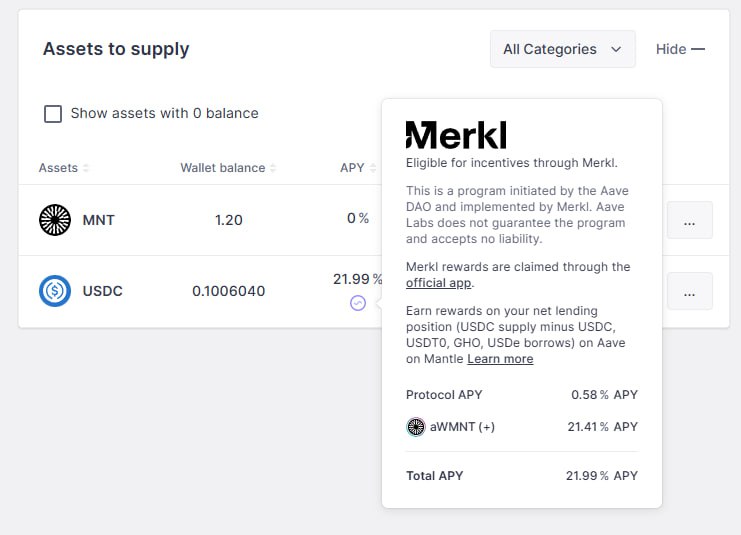The image size is (741, 535).
Task: Sort by Wallet balance column arrows
Action: click(273, 168)
